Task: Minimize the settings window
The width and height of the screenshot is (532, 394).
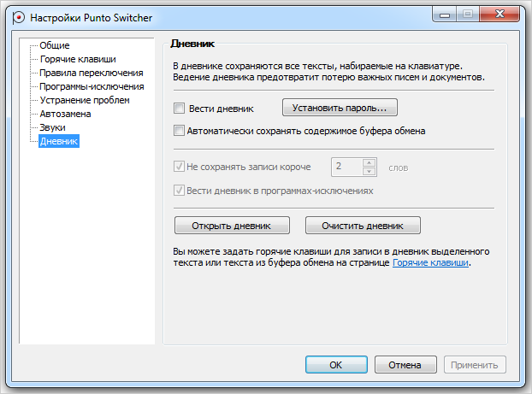Action: [x=445, y=15]
